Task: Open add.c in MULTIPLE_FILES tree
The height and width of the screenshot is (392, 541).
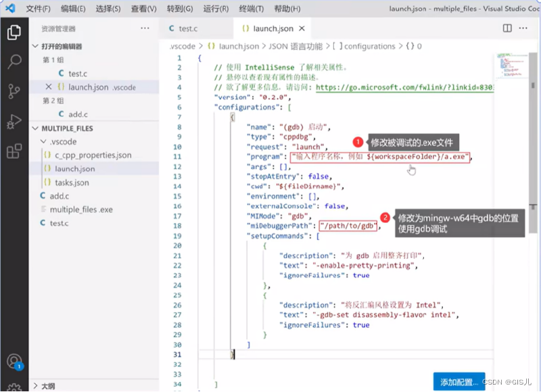Action: 94,196
